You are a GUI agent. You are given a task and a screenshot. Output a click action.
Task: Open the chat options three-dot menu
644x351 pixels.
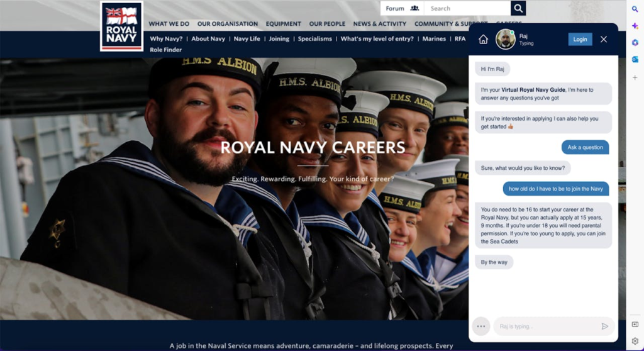tap(481, 326)
